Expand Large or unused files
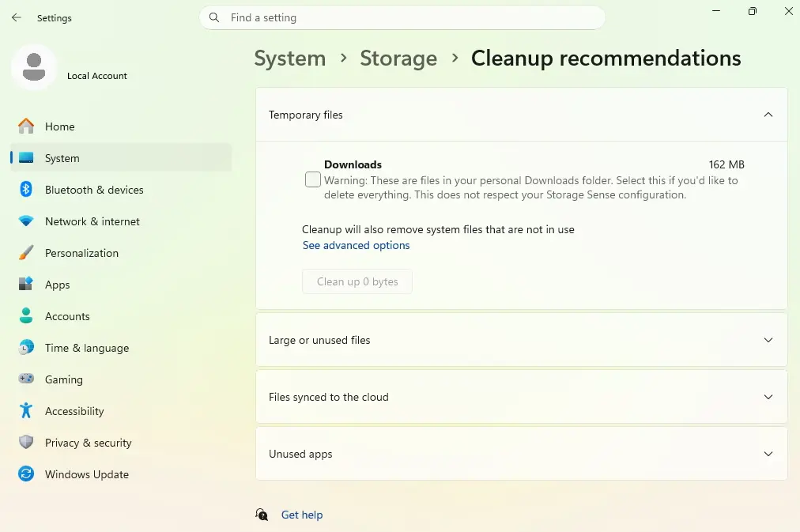The height and width of the screenshot is (532, 800). tap(768, 340)
